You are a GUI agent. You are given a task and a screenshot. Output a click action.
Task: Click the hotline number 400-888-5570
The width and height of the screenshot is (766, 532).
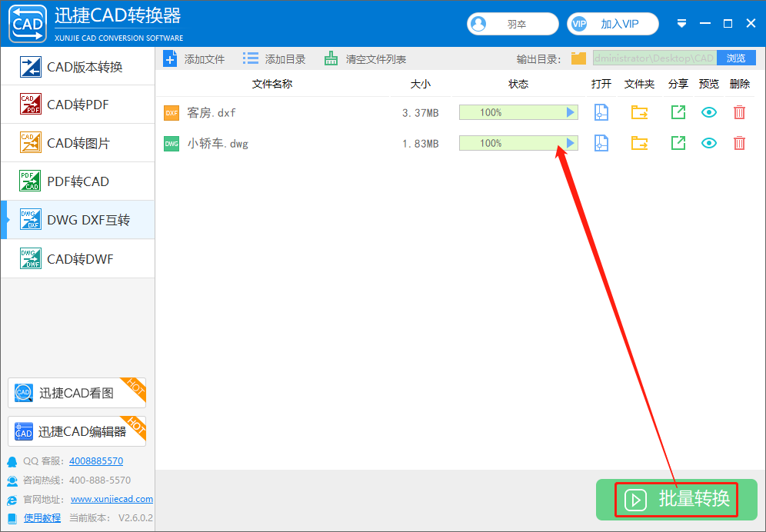coord(100,480)
